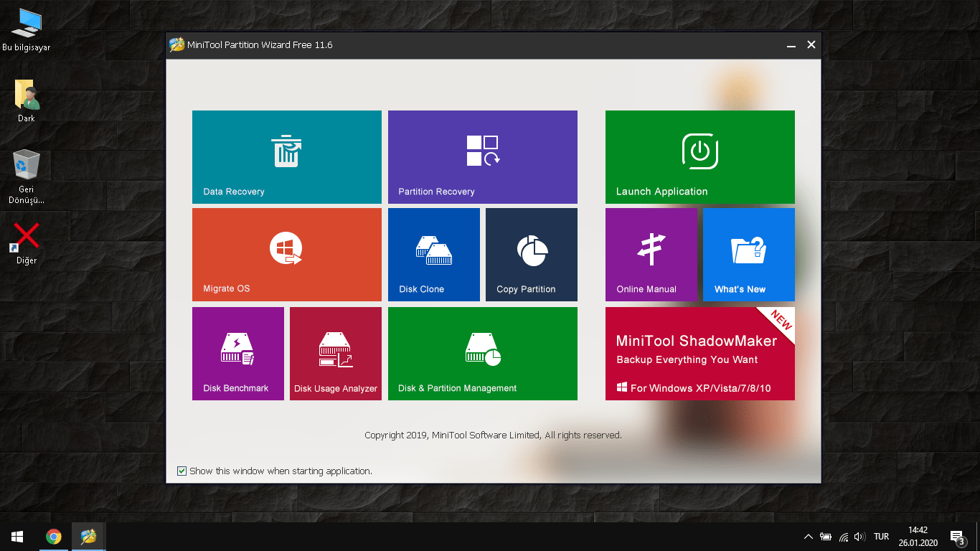Switch the TUR input language indicator
Screen dimensions: 980x551
[x=882, y=537]
